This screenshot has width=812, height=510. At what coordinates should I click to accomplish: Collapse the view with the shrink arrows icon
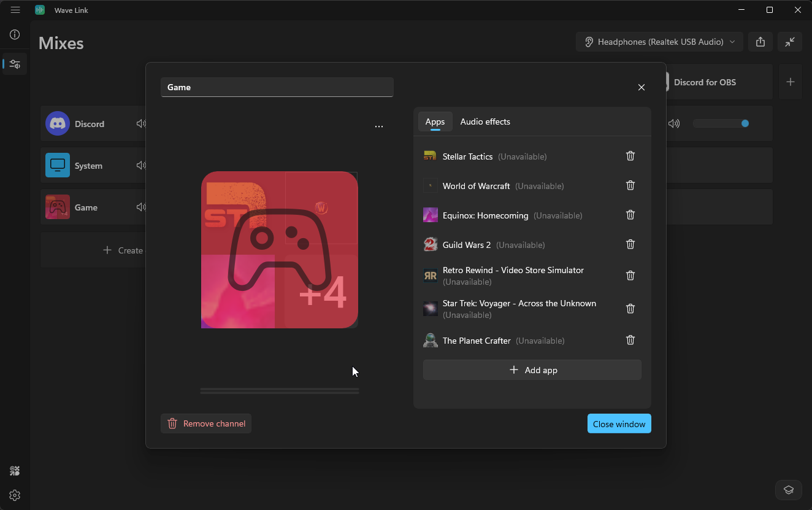[790, 42]
